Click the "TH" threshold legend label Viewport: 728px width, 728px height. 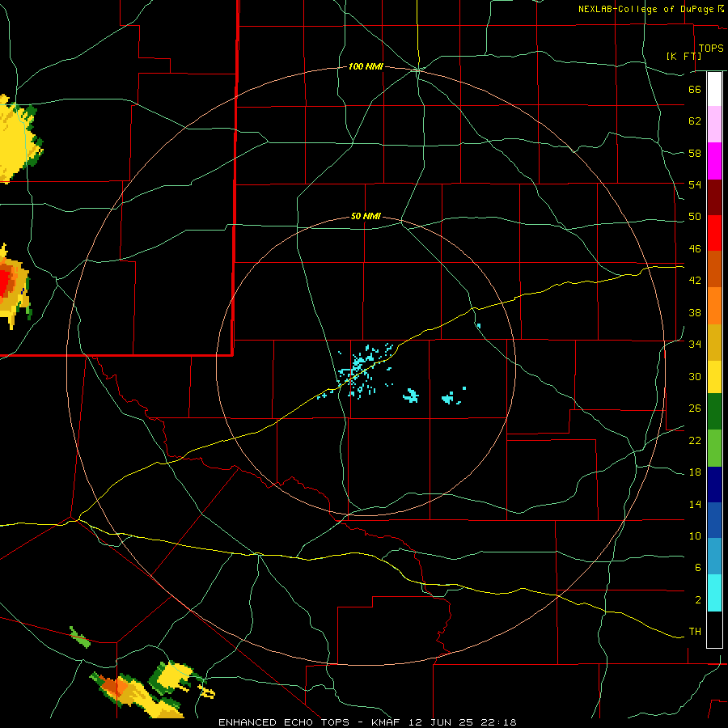[x=695, y=632]
